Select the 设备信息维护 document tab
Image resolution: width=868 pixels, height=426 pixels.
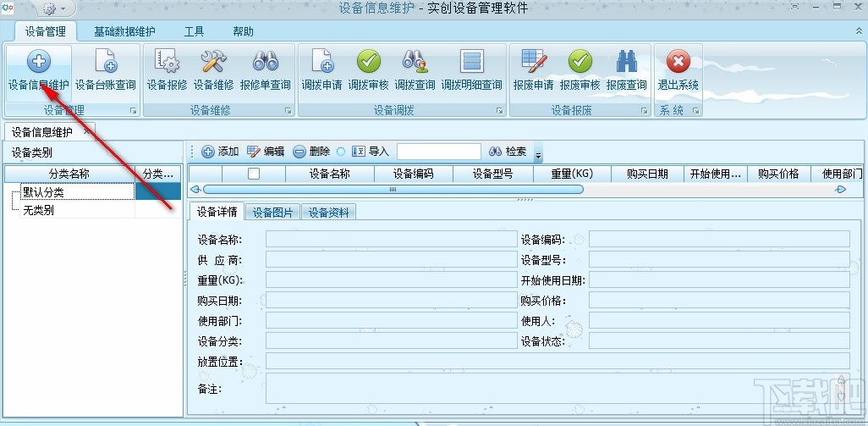(x=42, y=132)
